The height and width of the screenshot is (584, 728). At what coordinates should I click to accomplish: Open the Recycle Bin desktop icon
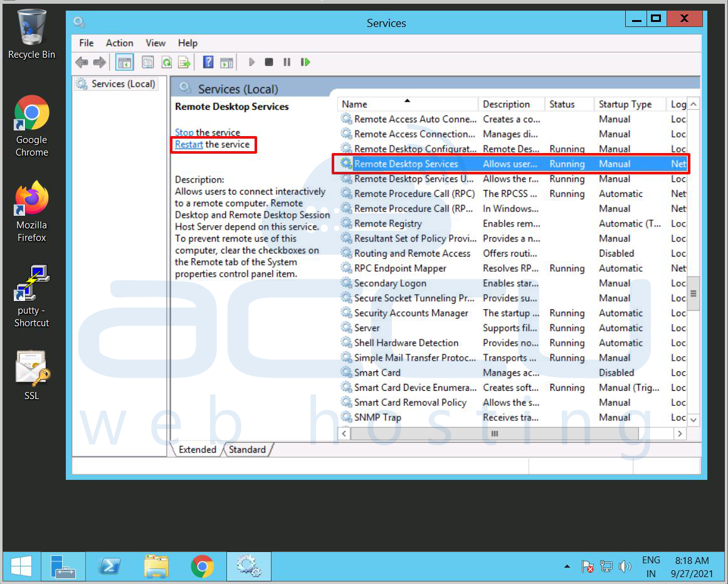coord(31,35)
